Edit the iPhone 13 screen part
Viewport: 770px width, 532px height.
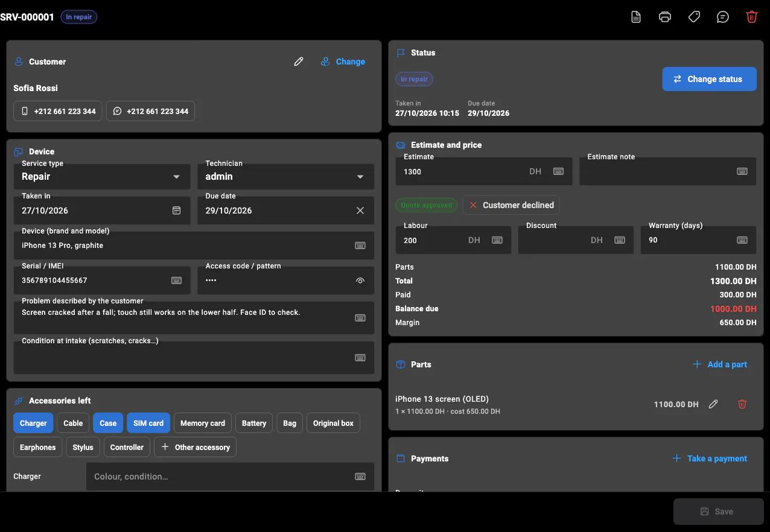(x=713, y=404)
